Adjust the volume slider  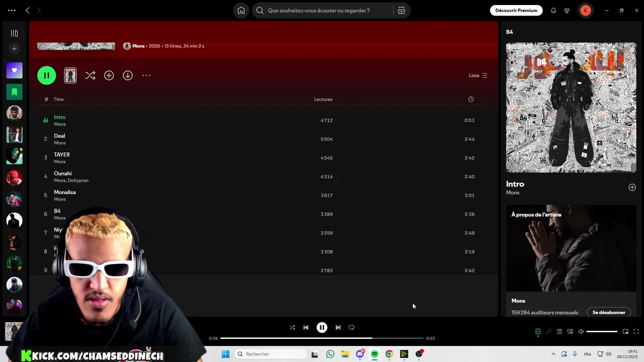[602, 331]
